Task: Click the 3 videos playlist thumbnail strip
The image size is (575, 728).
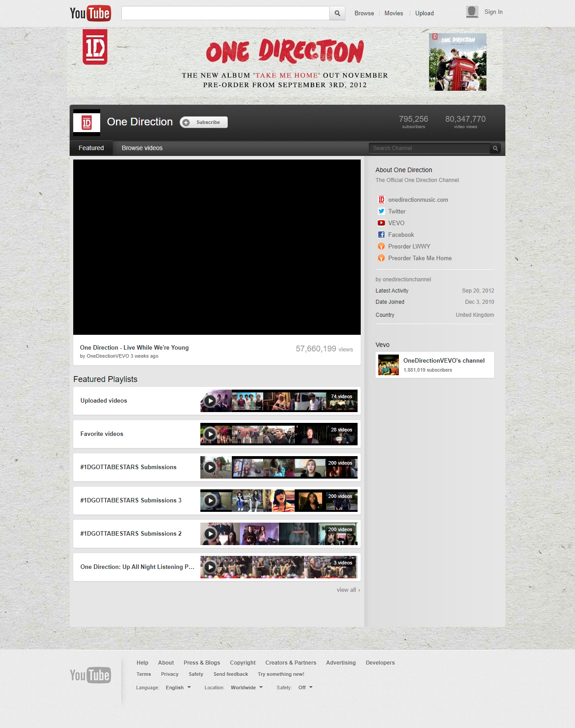Action: pos(279,567)
